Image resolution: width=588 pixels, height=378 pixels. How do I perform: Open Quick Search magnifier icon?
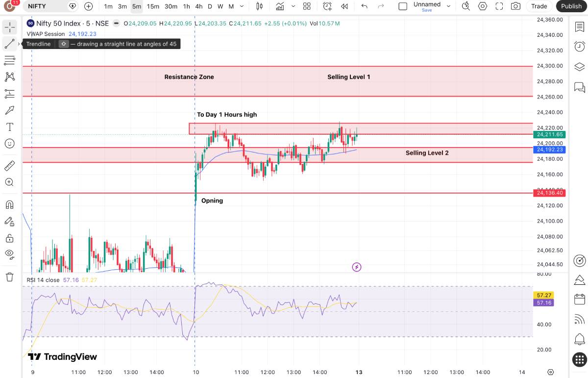click(465, 6)
